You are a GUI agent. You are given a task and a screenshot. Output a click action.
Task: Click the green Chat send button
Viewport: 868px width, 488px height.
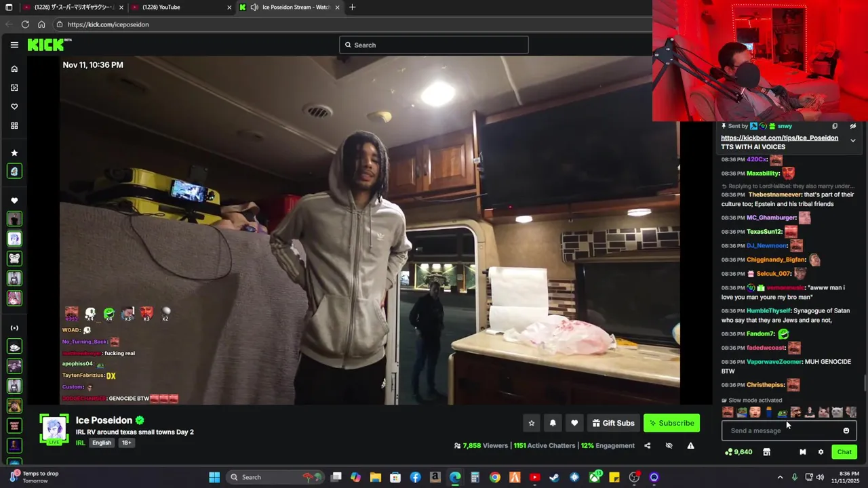click(844, 452)
